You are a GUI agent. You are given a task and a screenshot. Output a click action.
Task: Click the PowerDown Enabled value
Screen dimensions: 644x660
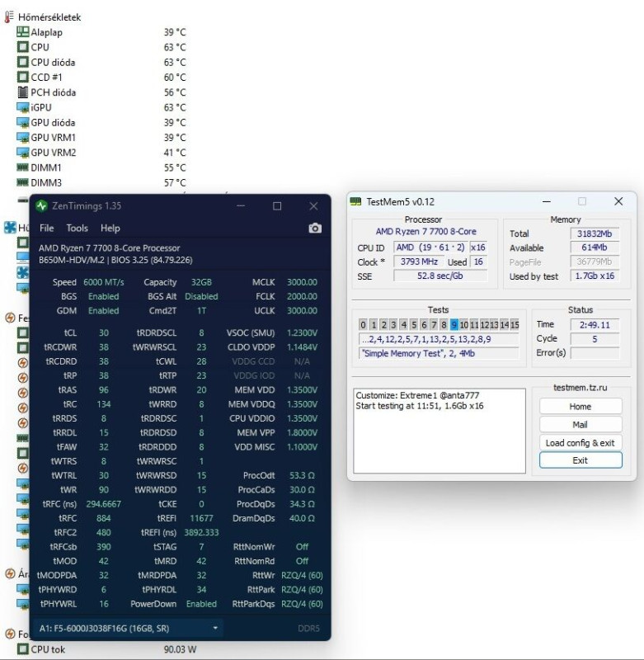pos(201,604)
